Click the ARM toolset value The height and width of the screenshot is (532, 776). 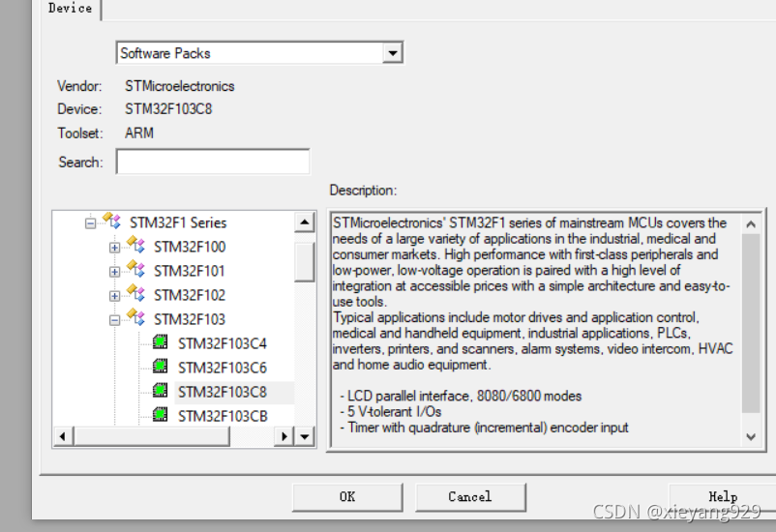(139, 133)
